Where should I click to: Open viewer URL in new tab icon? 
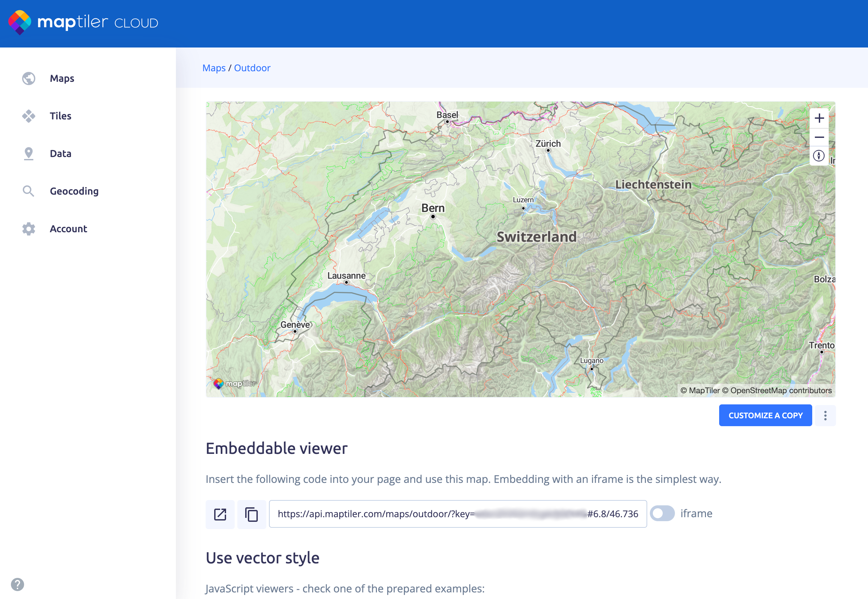coord(220,514)
